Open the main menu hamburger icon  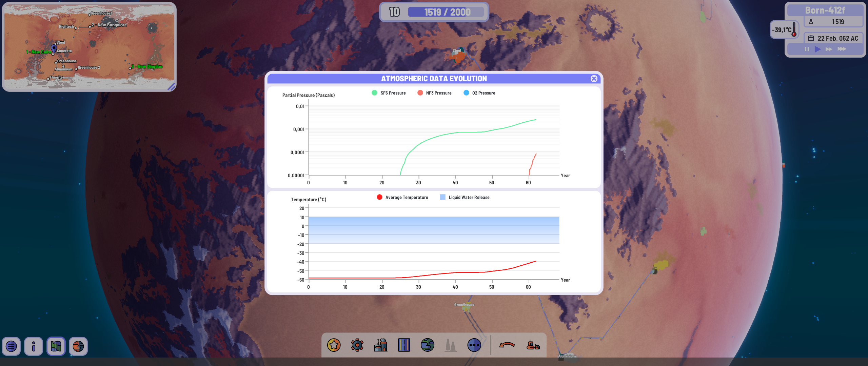tap(11, 346)
